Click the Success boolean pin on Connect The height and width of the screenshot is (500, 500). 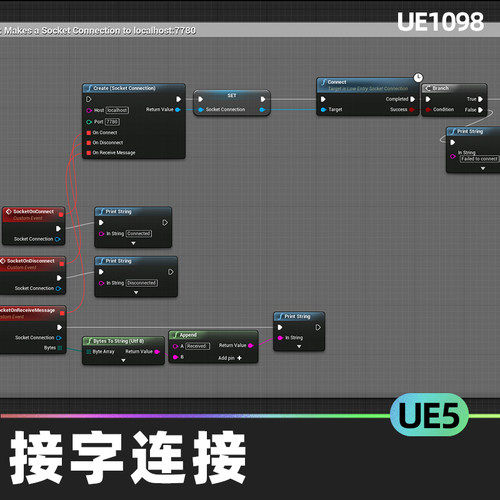click(412, 110)
